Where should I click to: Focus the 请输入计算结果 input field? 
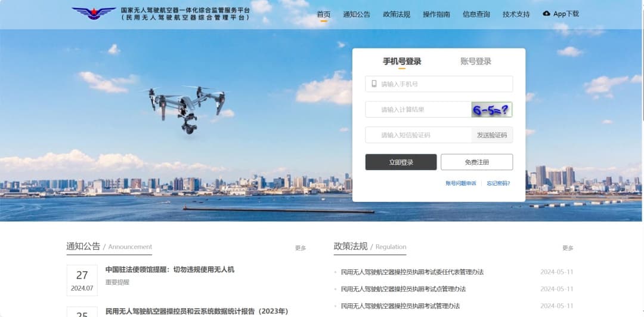point(418,110)
